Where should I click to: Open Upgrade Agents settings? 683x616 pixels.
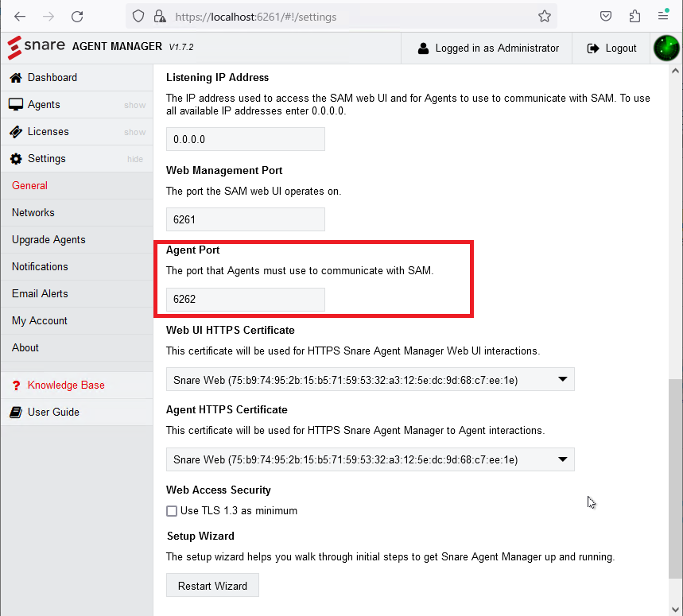[76, 239]
